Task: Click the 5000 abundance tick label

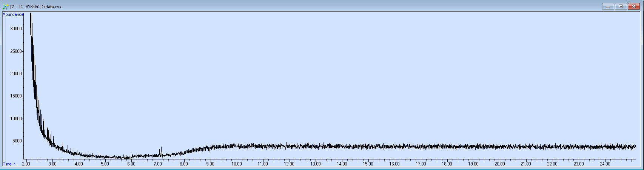Action: coord(17,141)
